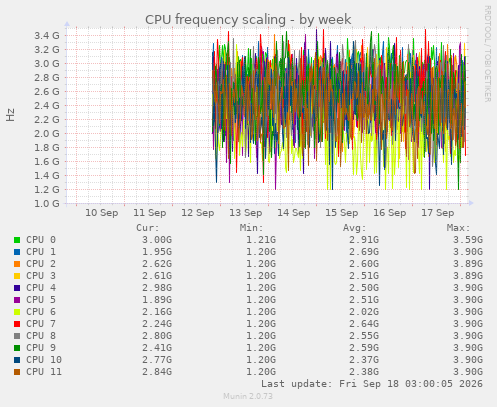497x407 pixels.
Task: Click the 'Min:' column header
Action: (252, 228)
